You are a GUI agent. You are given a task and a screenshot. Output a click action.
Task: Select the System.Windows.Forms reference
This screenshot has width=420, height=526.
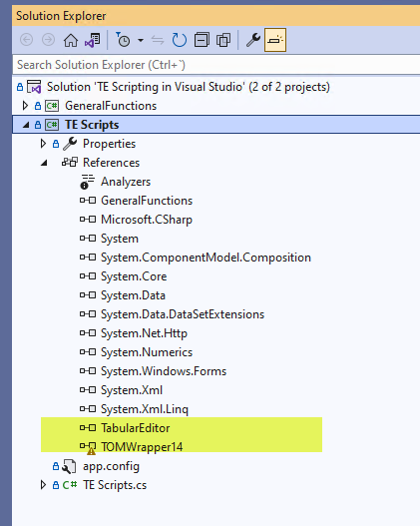pos(164,371)
